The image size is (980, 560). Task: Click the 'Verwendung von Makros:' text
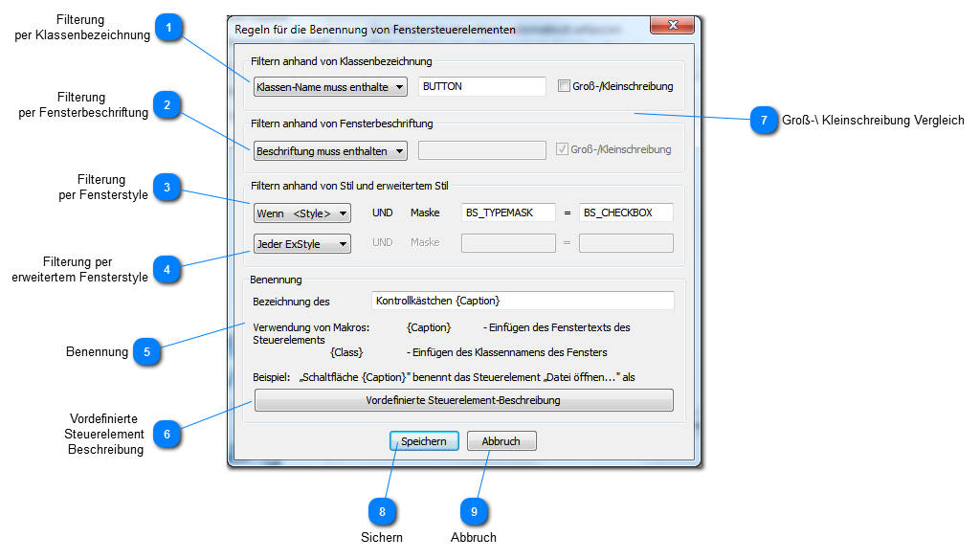point(311,327)
